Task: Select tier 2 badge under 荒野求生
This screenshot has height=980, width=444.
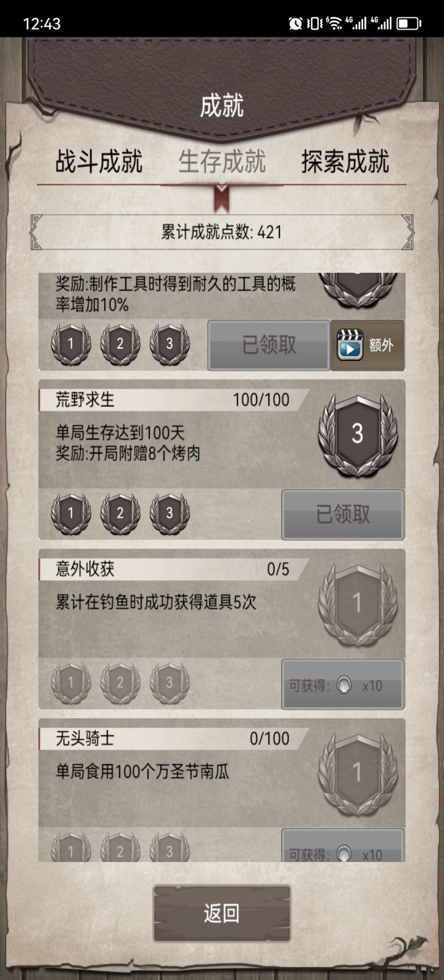Action: (120, 513)
